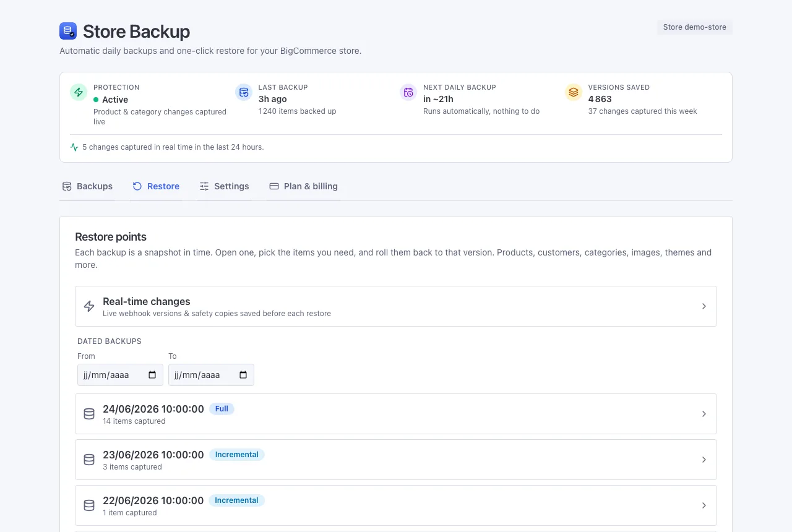Expand the 23/06/2026 backup chevron
This screenshot has height=532, width=792.
coord(704,460)
